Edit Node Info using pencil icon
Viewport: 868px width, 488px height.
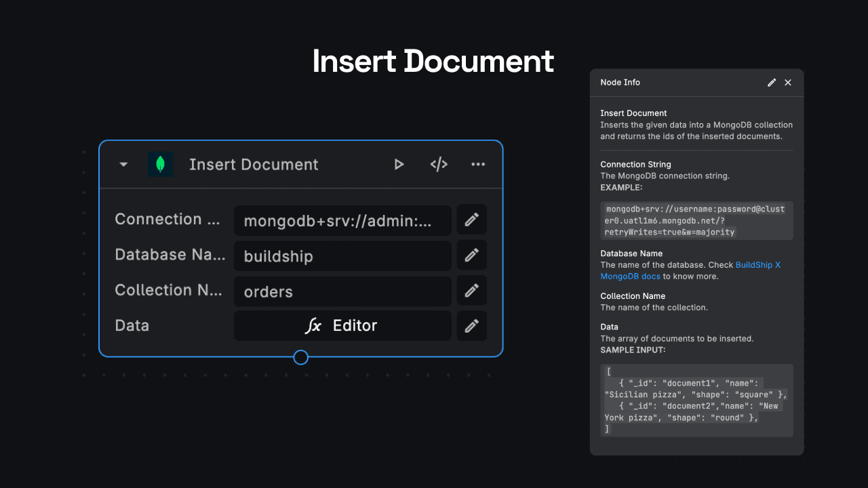pyautogui.click(x=771, y=83)
